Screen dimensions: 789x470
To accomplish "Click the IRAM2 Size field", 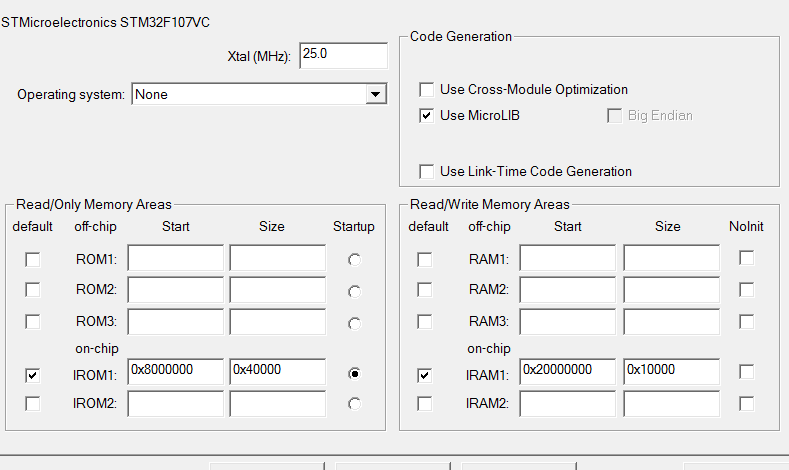I will [x=672, y=404].
